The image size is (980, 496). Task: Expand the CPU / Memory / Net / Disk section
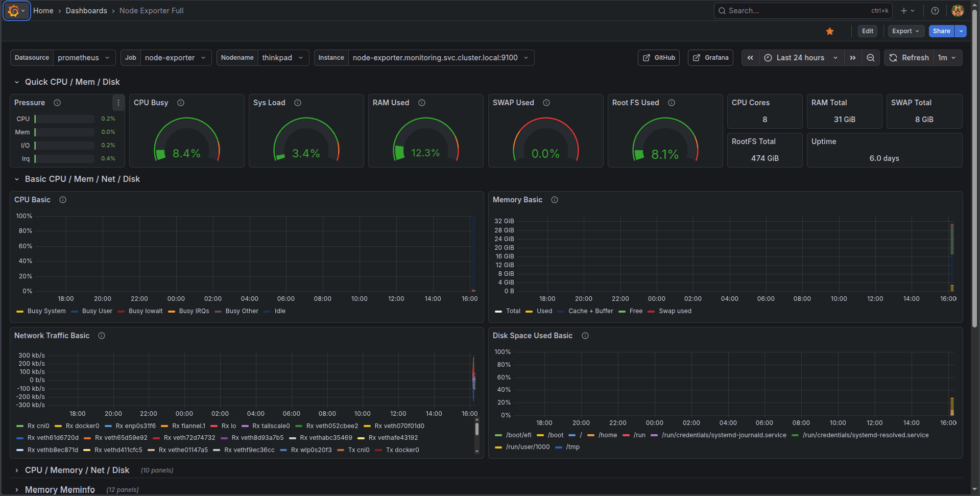click(x=77, y=470)
